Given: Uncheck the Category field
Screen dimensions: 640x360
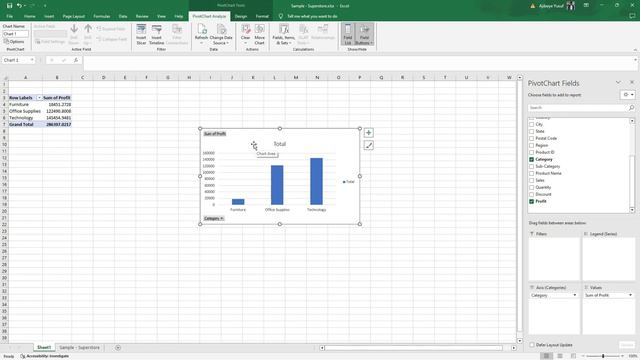Looking at the screenshot, I should point(531,160).
